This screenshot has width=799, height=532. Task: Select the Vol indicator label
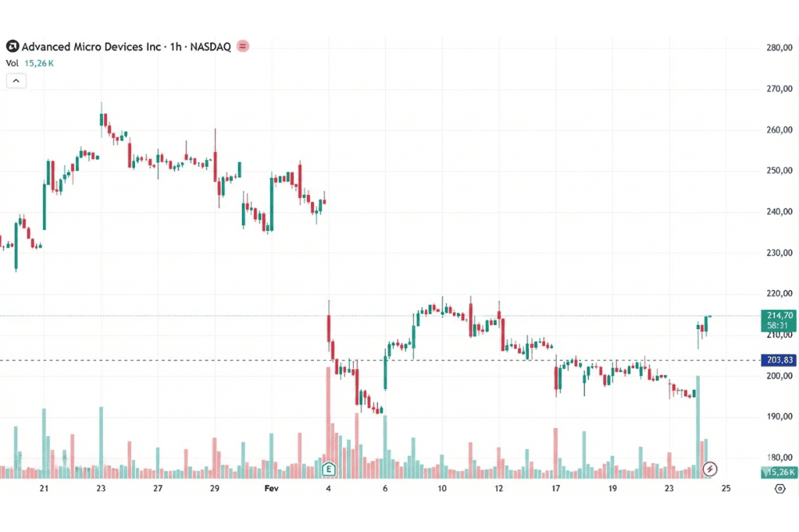[x=13, y=62]
